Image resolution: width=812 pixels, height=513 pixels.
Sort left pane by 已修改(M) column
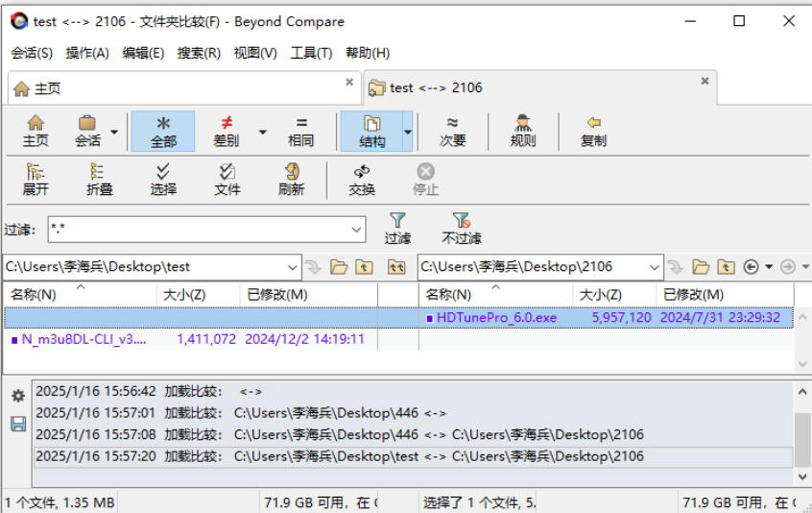tap(309, 295)
